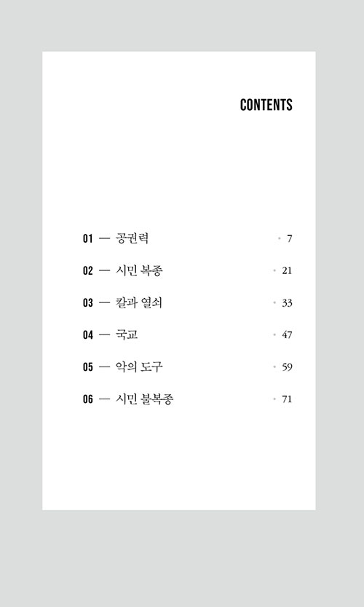The image size is (364, 607).
Task: Open chapter 칼과 열쇠
Action: [x=138, y=302]
